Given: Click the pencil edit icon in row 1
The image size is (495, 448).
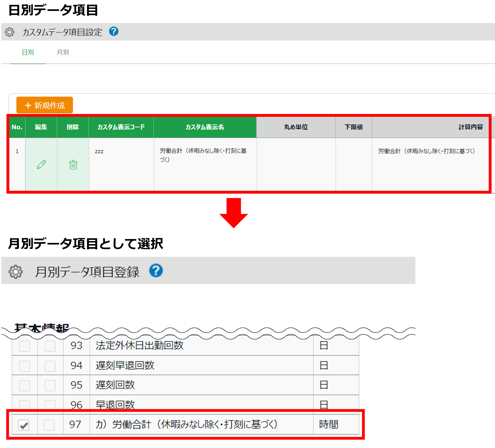Looking at the screenshot, I should [41, 164].
